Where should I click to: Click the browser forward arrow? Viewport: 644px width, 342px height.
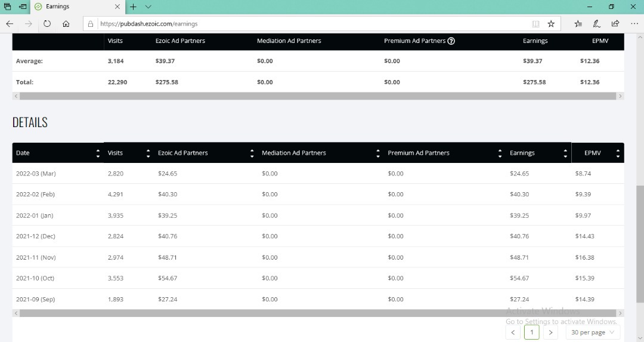click(29, 24)
